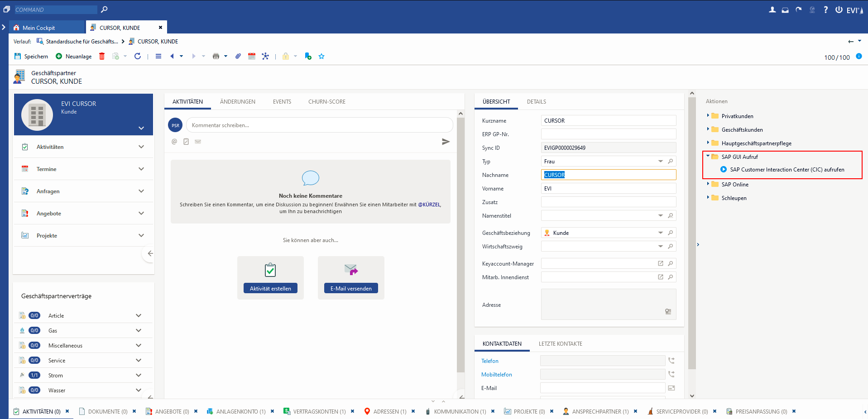The width and height of the screenshot is (868, 419).
Task: Expand the Strom contracts row
Action: 139,375
